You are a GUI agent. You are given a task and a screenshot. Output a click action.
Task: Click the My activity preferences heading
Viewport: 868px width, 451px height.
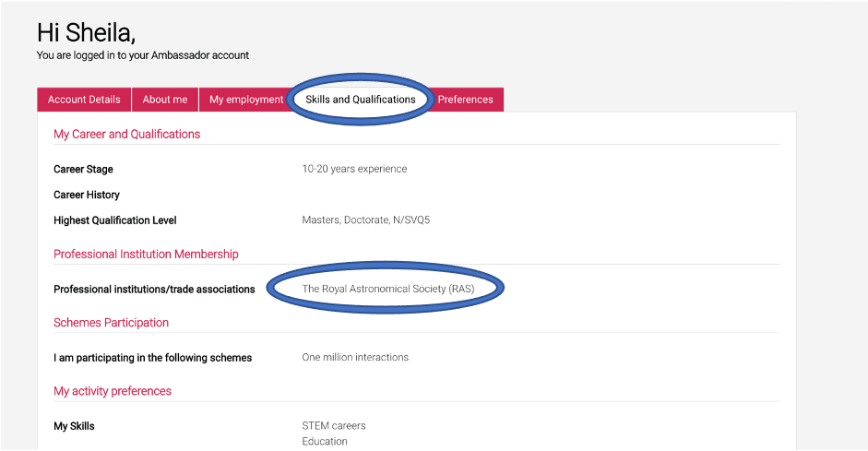click(x=113, y=391)
